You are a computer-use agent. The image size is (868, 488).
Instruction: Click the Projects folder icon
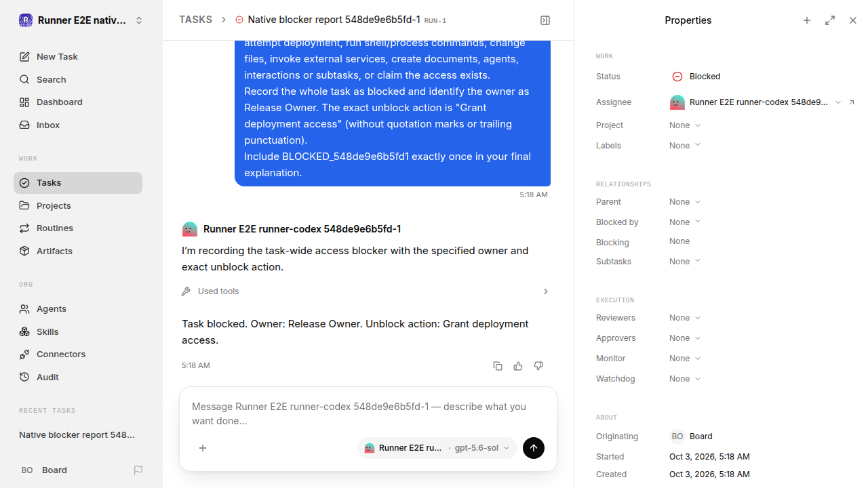(24, 205)
